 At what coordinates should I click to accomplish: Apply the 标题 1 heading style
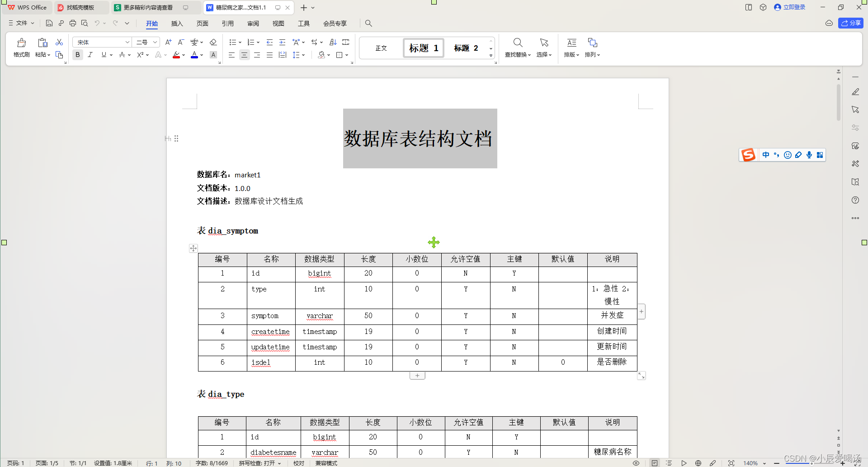pyautogui.click(x=424, y=48)
